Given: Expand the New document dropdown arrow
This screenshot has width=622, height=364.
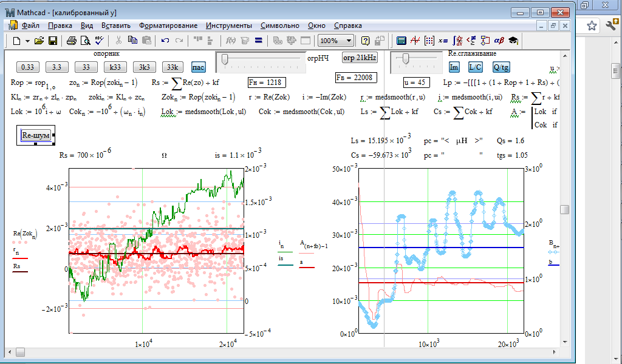Looking at the screenshot, I should pyautogui.click(x=26, y=41).
